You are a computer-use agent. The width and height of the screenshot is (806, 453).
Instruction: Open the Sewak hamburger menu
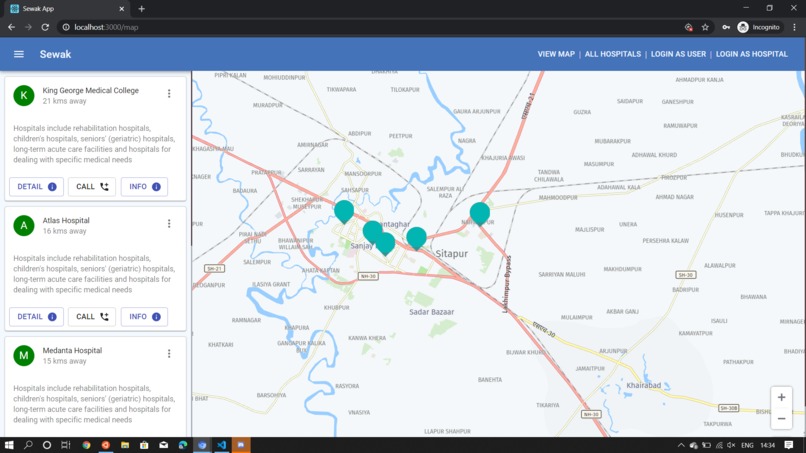[x=19, y=54]
